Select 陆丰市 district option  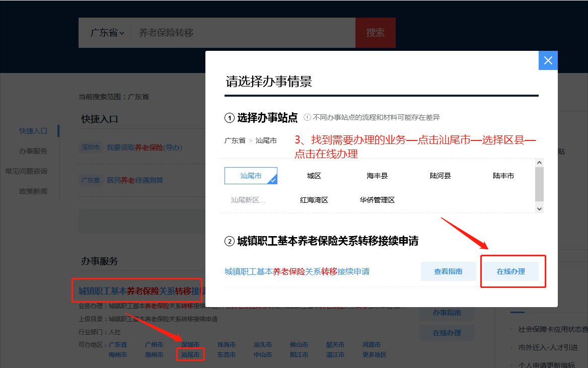(503, 176)
